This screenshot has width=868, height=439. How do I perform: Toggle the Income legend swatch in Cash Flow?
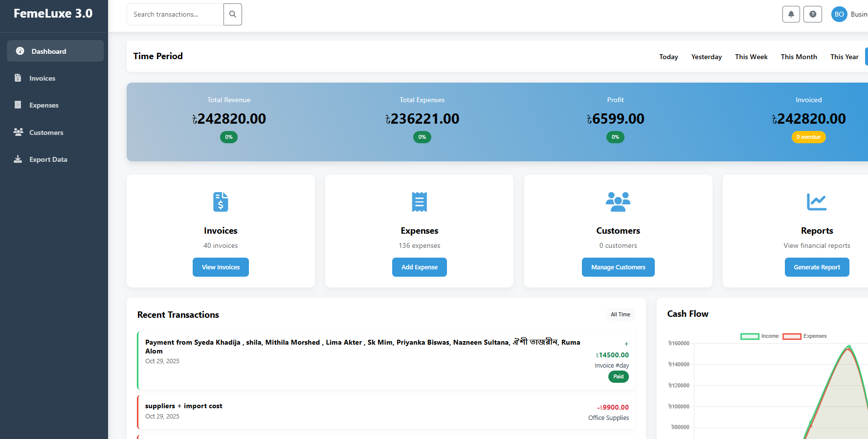tap(750, 336)
